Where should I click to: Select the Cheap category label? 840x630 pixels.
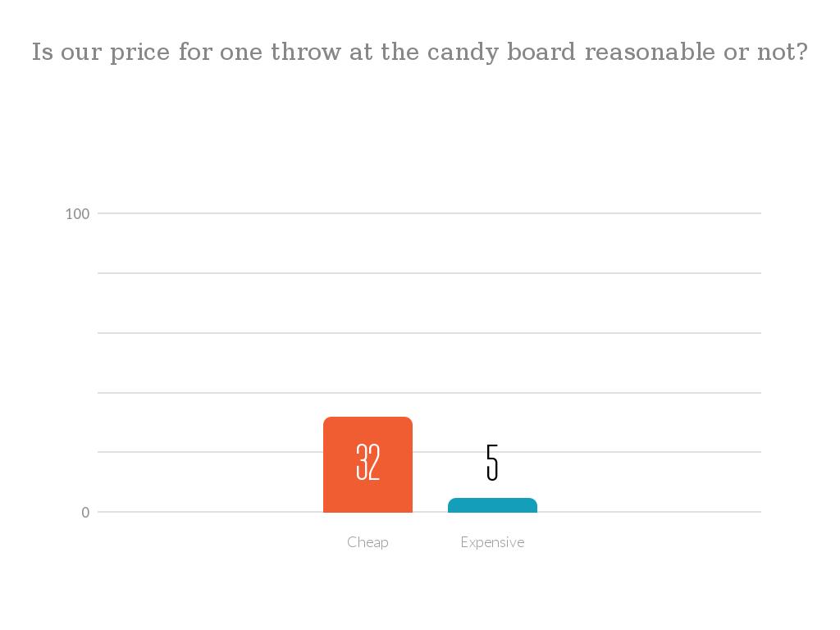pyautogui.click(x=367, y=542)
